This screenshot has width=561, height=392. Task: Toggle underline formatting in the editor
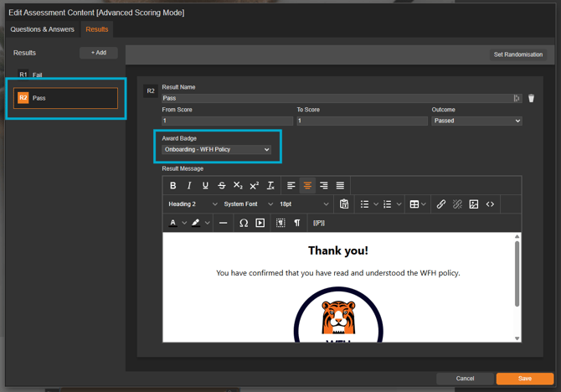point(205,185)
